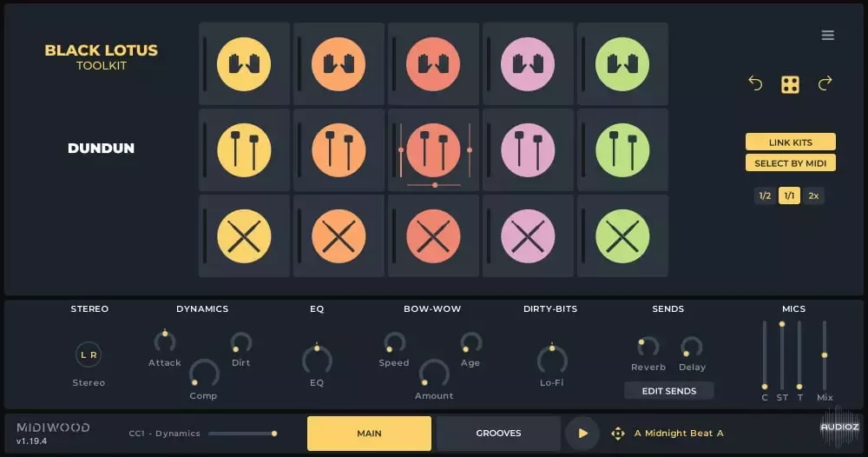
Task: Switch to the Grooves tab
Action: pyautogui.click(x=498, y=433)
